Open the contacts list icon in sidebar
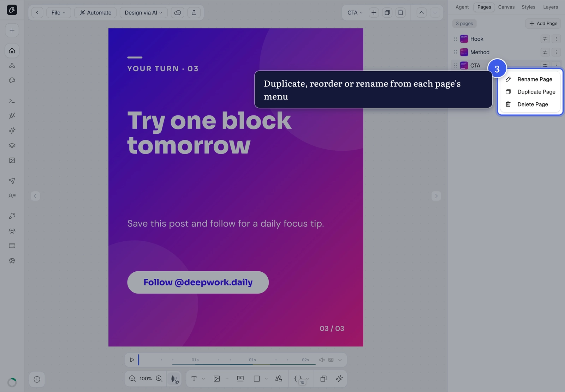565x392 pixels. (12, 195)
